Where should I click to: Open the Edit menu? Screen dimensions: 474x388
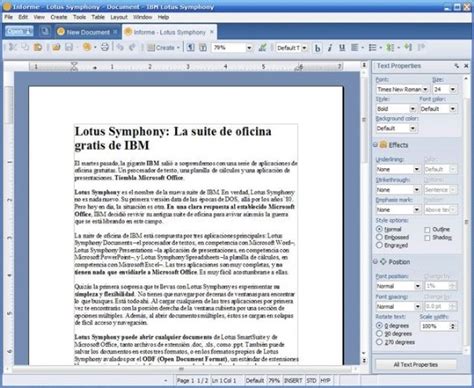23,17
